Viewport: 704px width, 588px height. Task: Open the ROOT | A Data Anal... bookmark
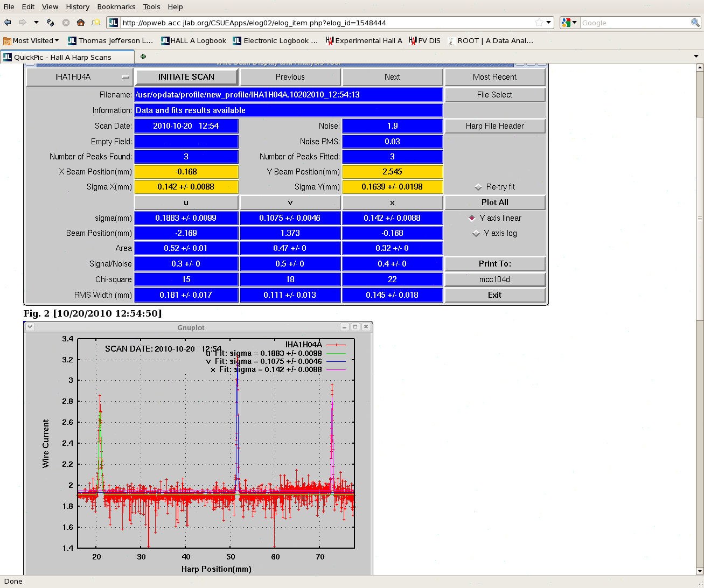tap(490, 40)
